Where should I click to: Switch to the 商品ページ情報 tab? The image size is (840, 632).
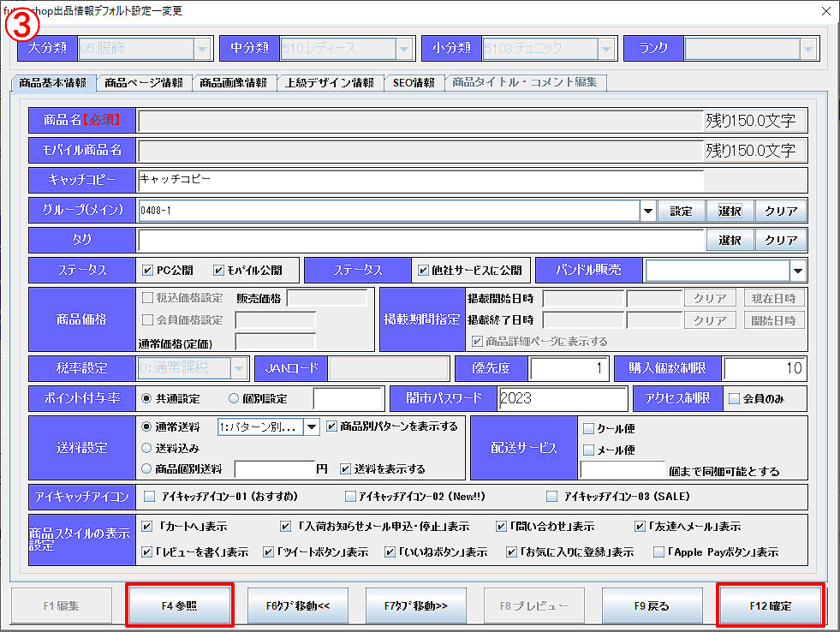pos(143,83)
